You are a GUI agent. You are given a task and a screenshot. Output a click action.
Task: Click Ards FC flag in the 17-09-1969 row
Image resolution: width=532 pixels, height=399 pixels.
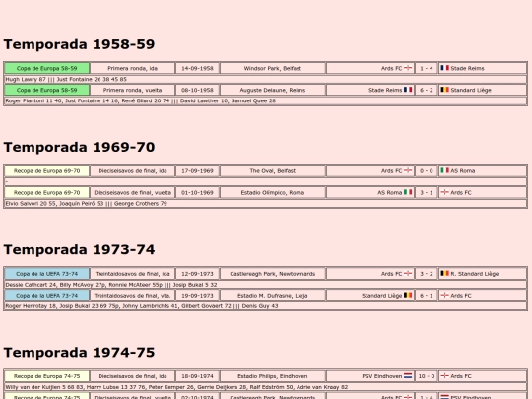coord(408,170)
